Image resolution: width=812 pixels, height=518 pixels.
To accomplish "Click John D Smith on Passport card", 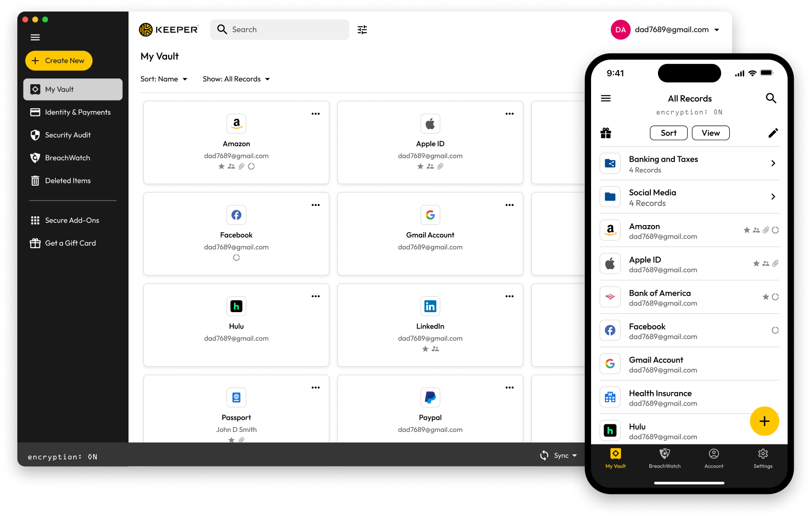I will 236,430.
